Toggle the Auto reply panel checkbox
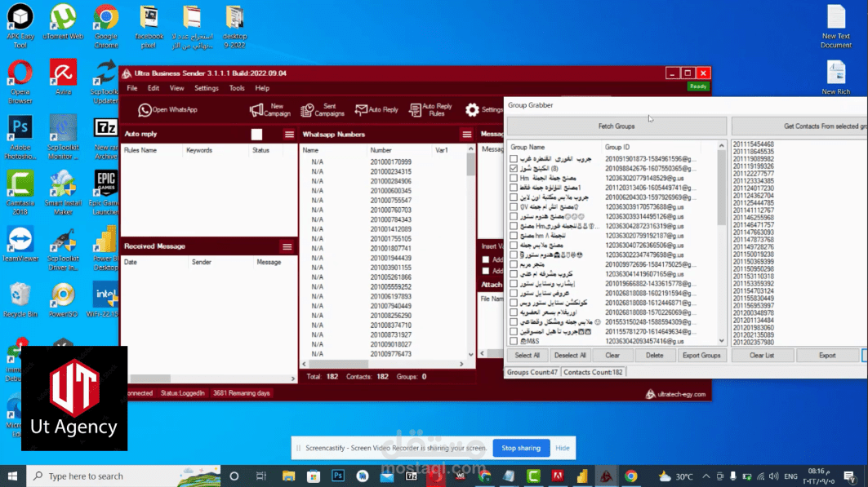Viewport: 868px width, 487px height. coord(256,135)
